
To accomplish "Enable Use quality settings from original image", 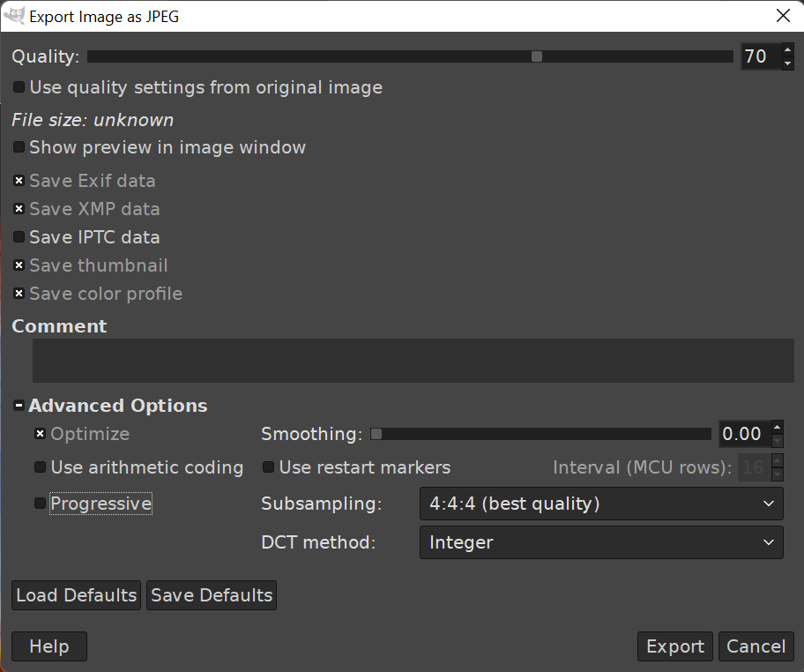I will [19, 87].
